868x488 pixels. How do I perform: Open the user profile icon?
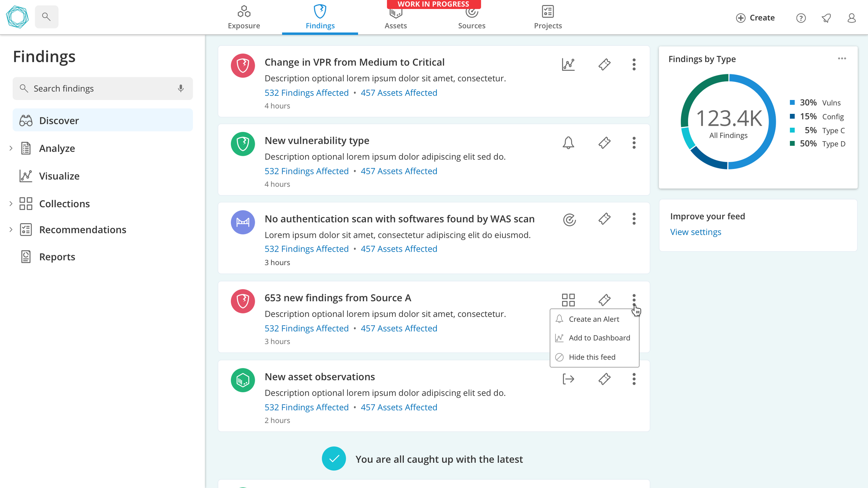851,18
